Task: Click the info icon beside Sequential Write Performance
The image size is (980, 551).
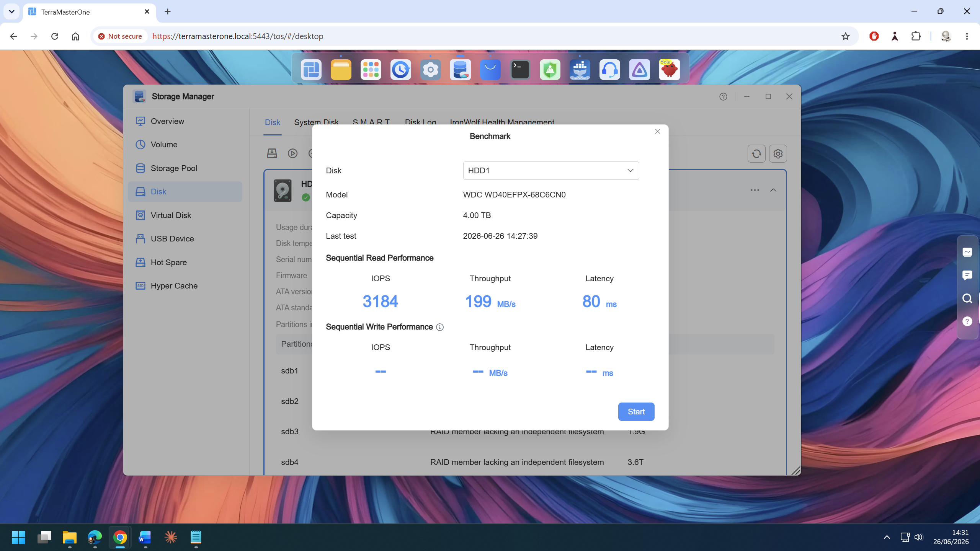Action: pos(440,327)
